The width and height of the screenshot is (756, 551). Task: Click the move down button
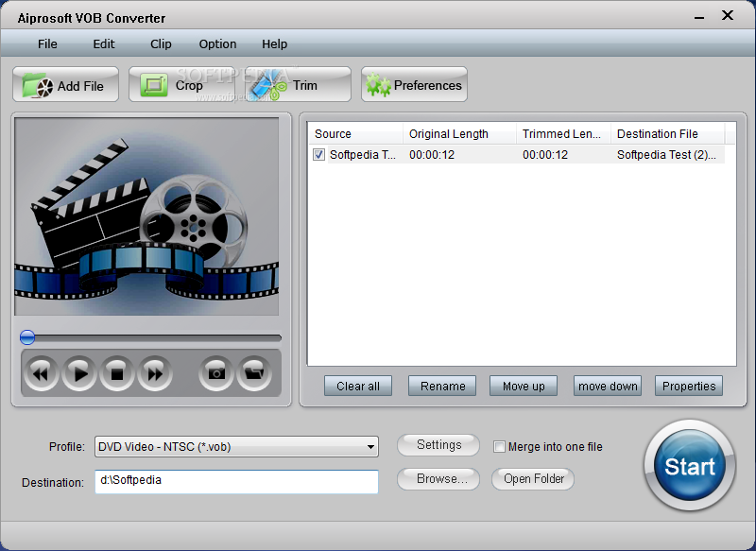(608, 387)
